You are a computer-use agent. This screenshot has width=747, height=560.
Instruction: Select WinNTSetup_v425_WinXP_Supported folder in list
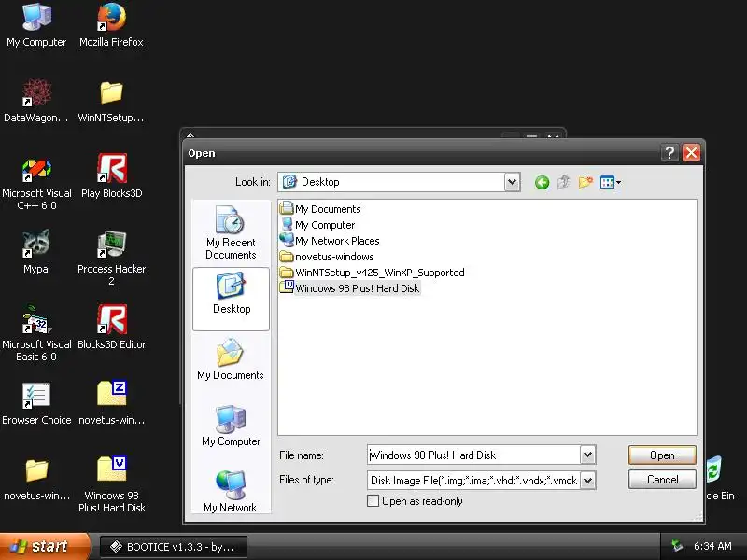[372, 273]
